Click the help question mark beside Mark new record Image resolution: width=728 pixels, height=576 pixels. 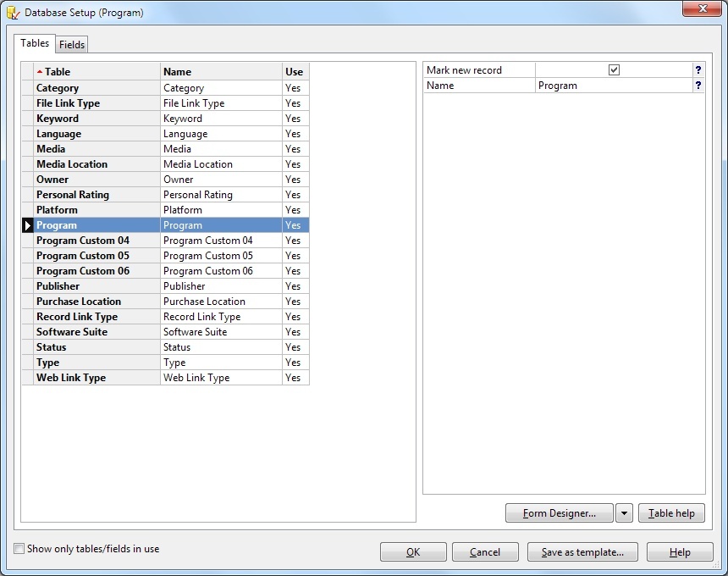click(x=698, y=70)
